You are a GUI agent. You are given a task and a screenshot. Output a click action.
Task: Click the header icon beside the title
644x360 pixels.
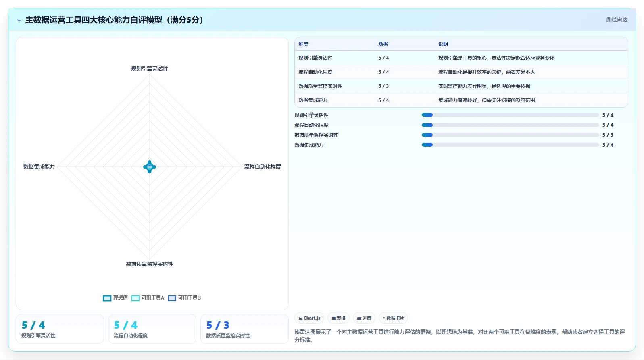pos(19,20)
